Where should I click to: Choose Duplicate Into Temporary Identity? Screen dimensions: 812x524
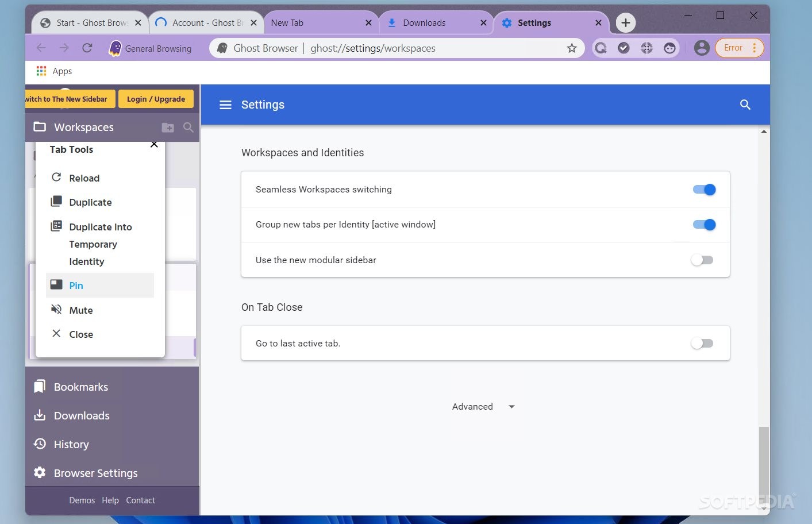[100, 244]
